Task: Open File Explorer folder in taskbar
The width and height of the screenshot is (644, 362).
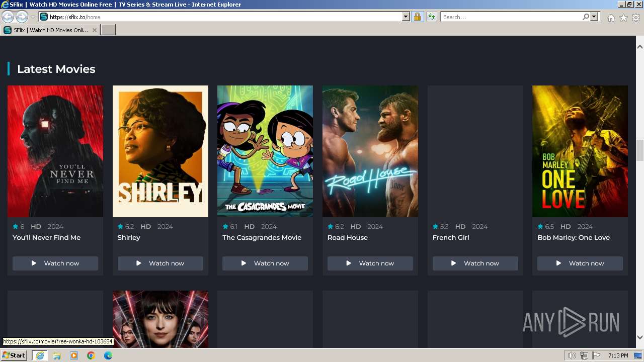Action: [x=57, y=355]
